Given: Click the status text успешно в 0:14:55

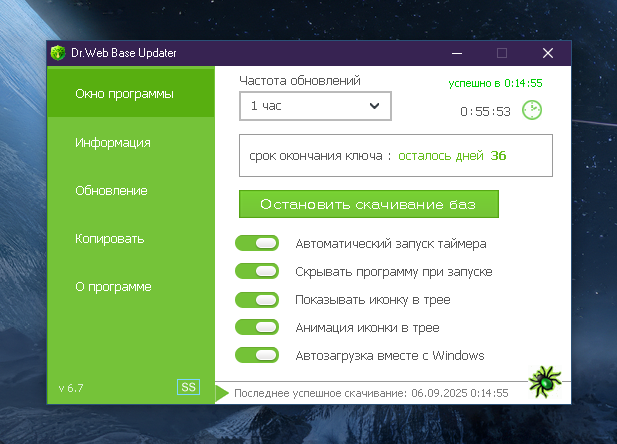Looking at the screenshot, I should [x=495, y=83].
